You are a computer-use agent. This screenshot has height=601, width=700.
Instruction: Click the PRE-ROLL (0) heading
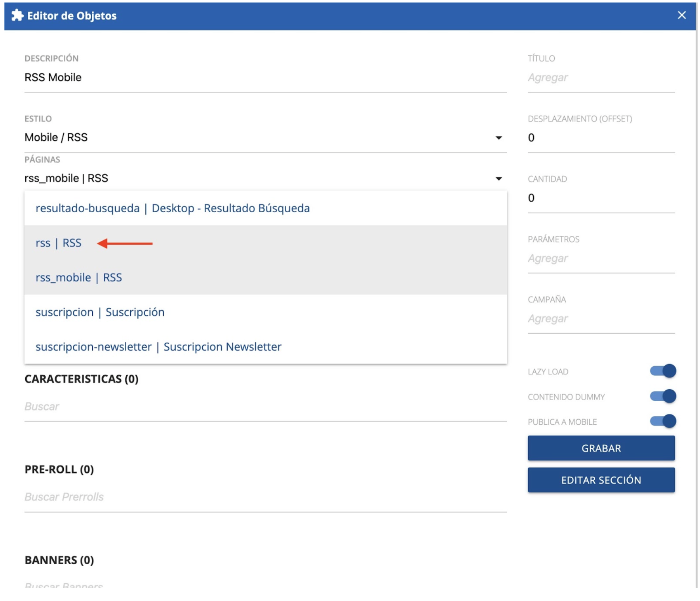pos(59,469)
